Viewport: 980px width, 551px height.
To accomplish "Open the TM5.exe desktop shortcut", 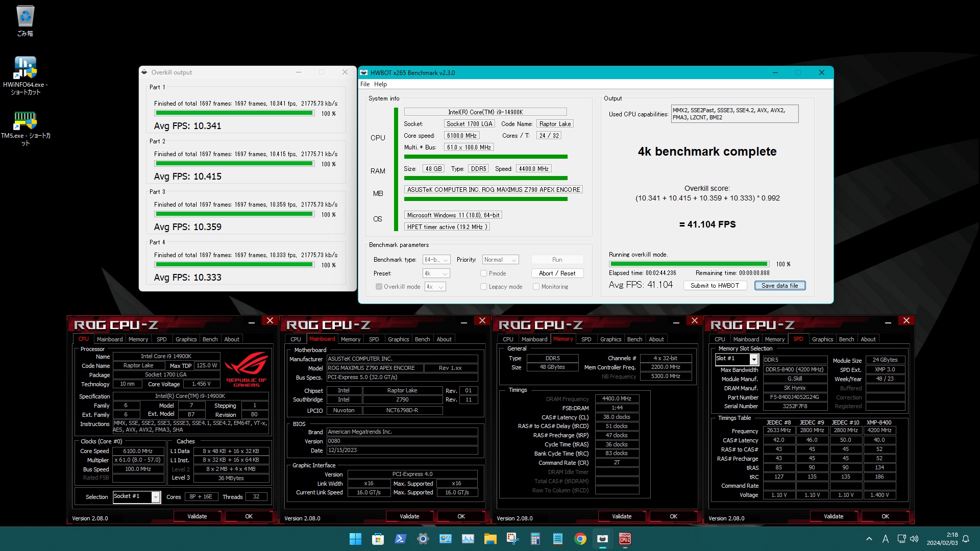I will pos(25,129).
